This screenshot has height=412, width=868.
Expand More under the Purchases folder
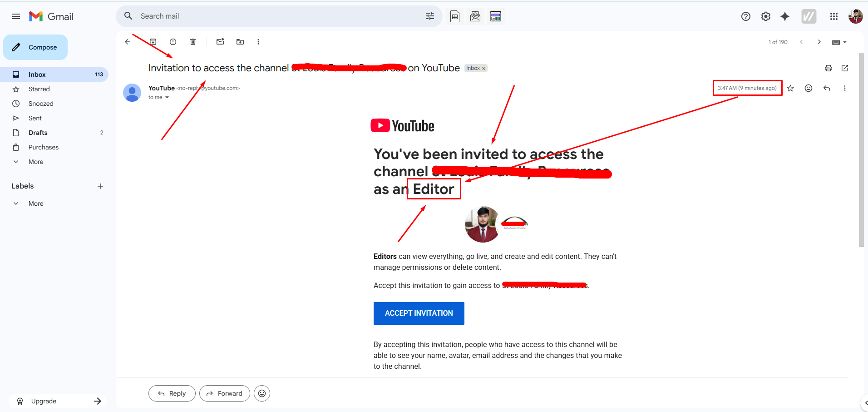coord(36,162)
